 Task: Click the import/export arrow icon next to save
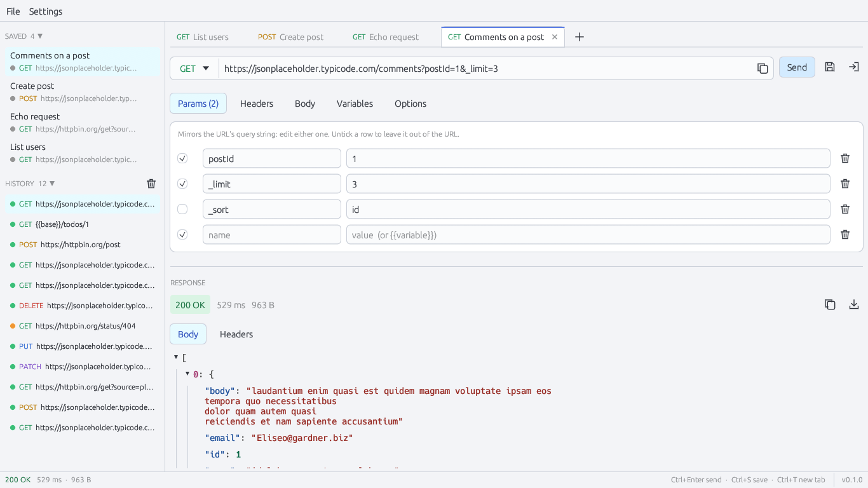(854, 67)
